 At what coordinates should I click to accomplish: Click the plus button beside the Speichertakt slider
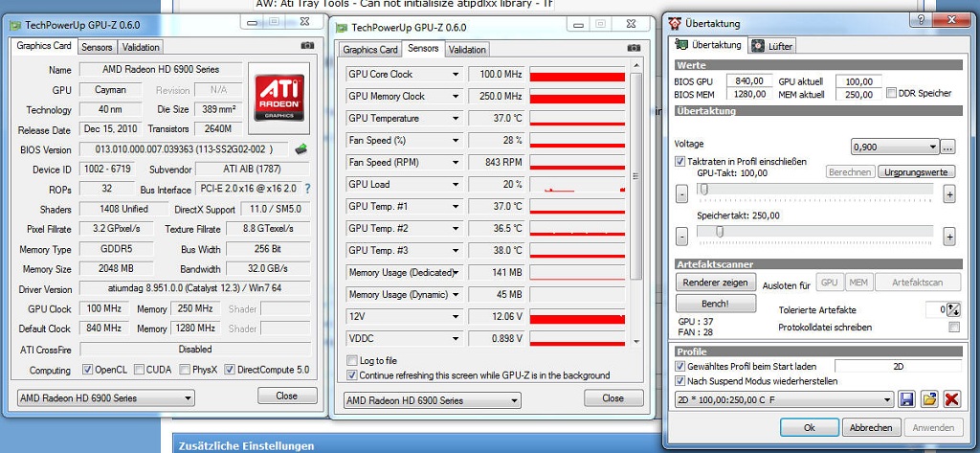(x=949, y=237)
